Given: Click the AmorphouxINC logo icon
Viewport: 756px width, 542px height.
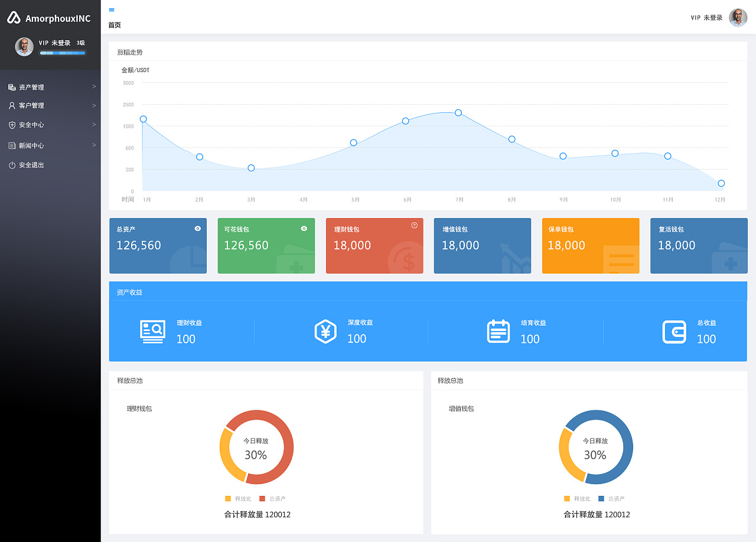Looking at the screenshot, I should (x=14, y=18).
